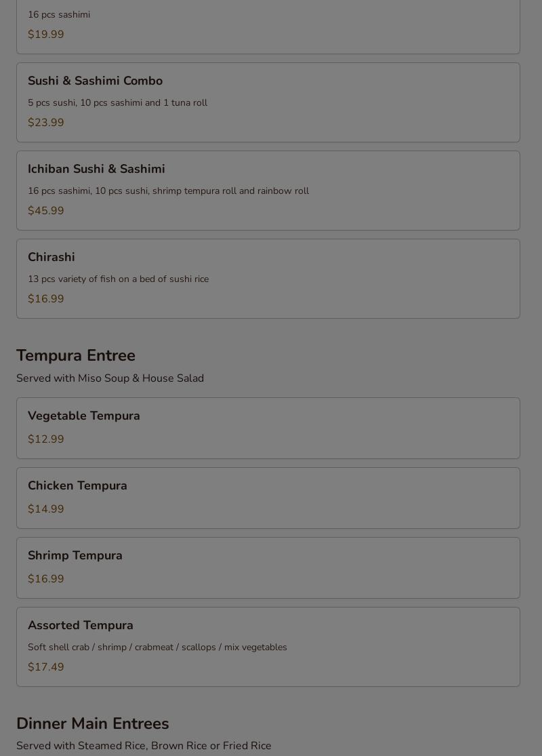This screenshot has height=756, width=542.
Task: Click the Assorted Tempura ingredients description
Action: 157,648
